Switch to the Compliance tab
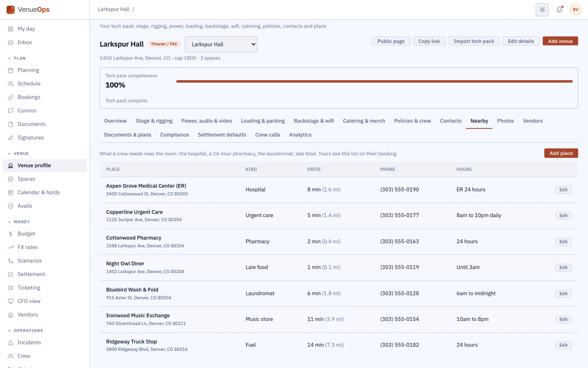588x368 pixels. [175, 135]
